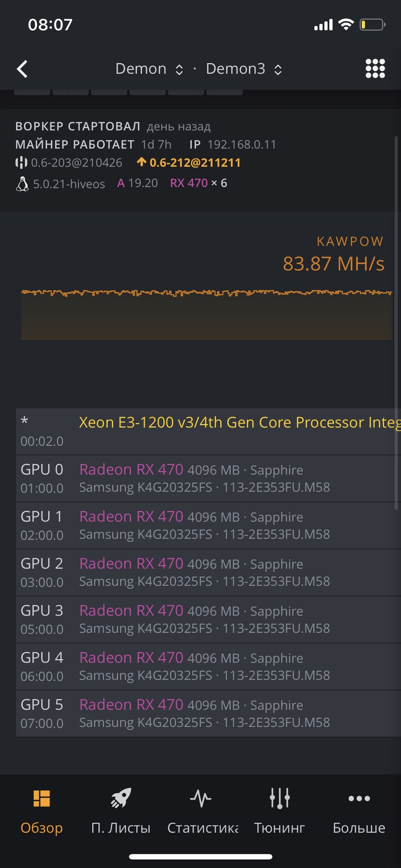
Task: Switch to the Статистика tab
Action: [202, 827]
